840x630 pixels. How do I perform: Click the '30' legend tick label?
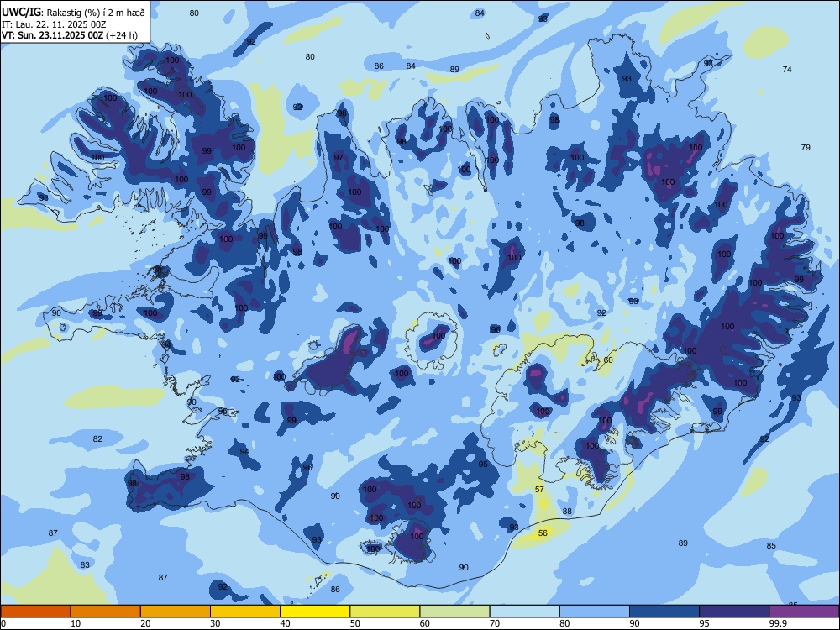[215, 623]
